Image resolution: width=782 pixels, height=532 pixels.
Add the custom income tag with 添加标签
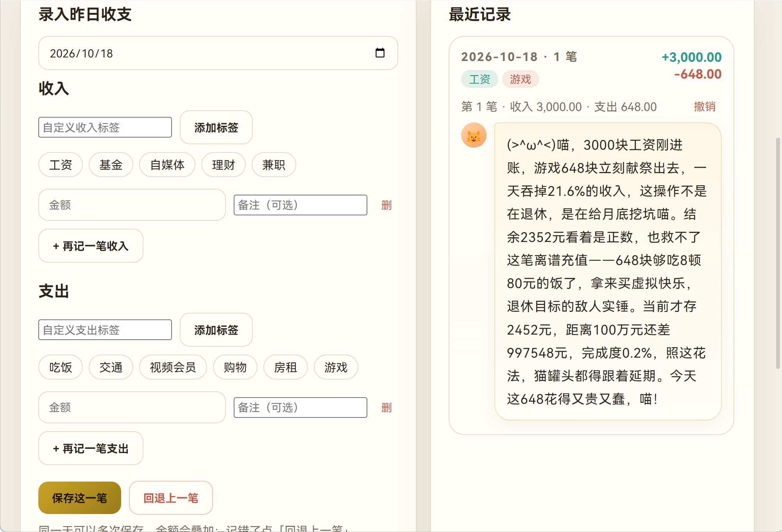tap(216, 127)
